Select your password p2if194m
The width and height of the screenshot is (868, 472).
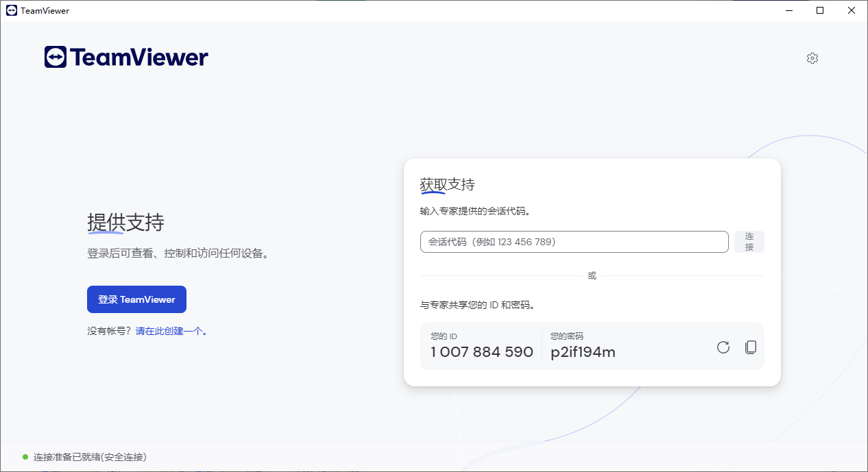click(x=583, y=351)
